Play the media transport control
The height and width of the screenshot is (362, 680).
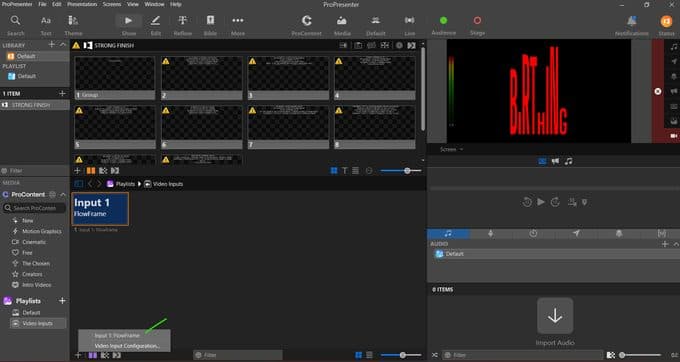tap(541, 202)
